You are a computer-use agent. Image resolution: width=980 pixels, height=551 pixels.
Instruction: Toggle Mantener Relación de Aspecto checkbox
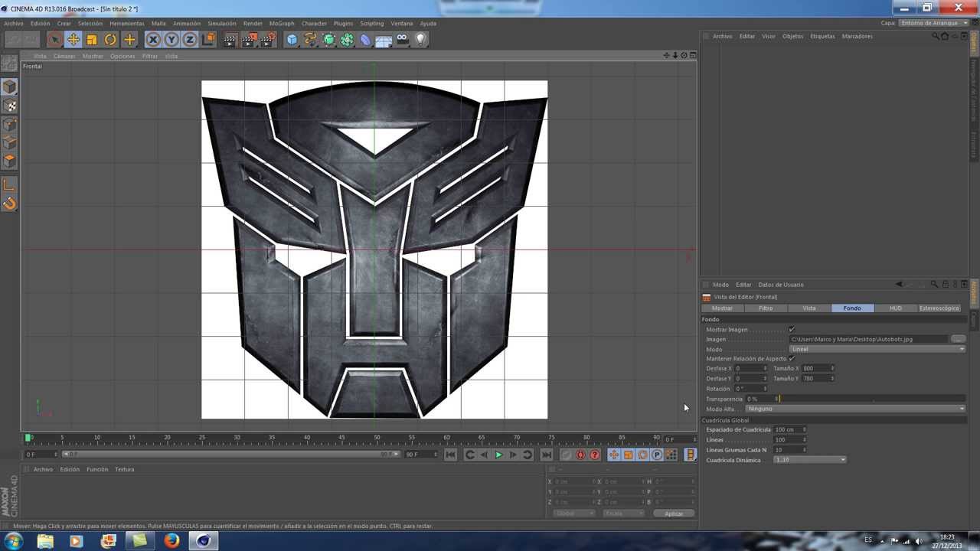[792, 358]
